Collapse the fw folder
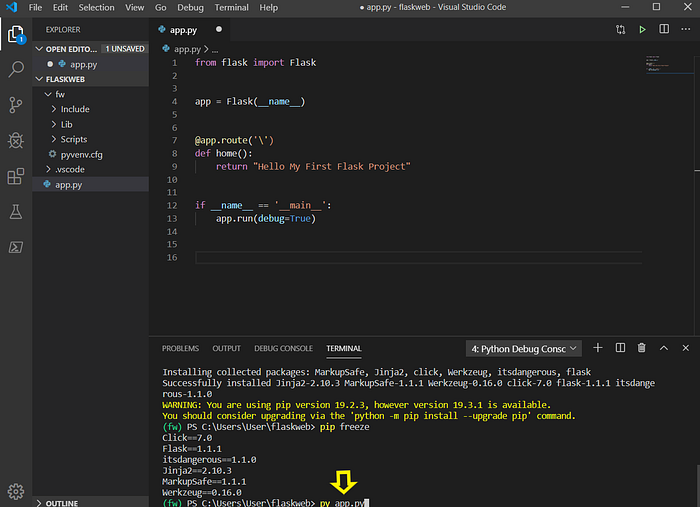 (60, 94)
